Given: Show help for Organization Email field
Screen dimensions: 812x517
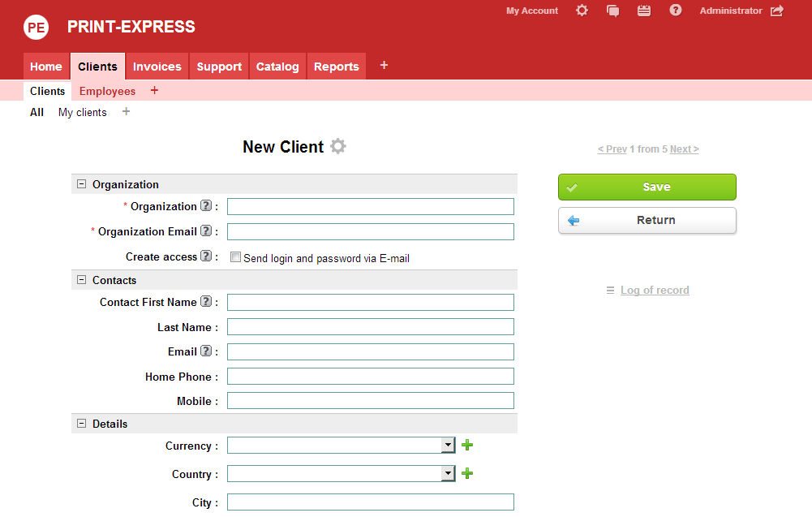Looking at the screenshot, I should click(206, 231).
